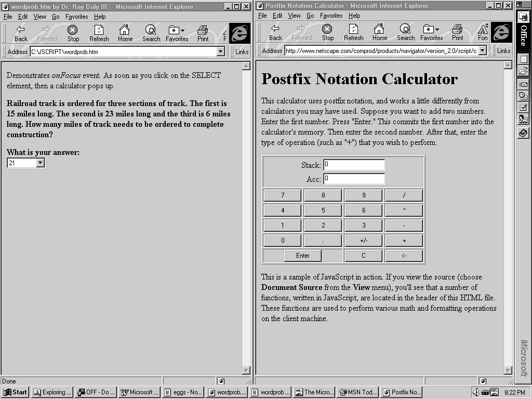This screenshot has width=532, height=399.
Task: Click the calculator 5 button
Action: pos(323,210)
